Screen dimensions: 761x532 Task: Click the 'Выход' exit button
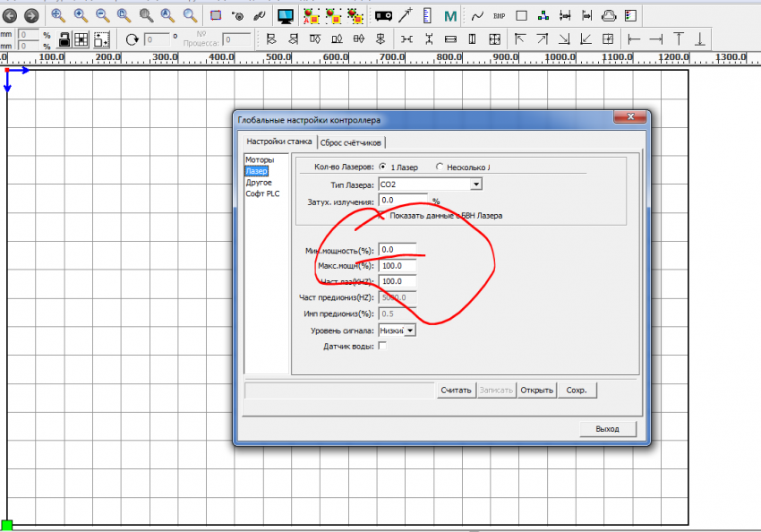pyautogui.click(x=607, y=429)
